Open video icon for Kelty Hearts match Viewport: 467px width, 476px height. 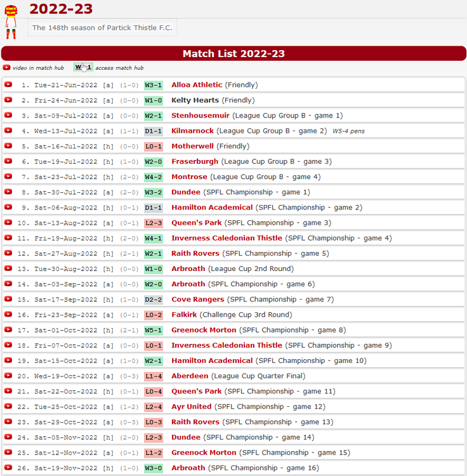point(8,100)
